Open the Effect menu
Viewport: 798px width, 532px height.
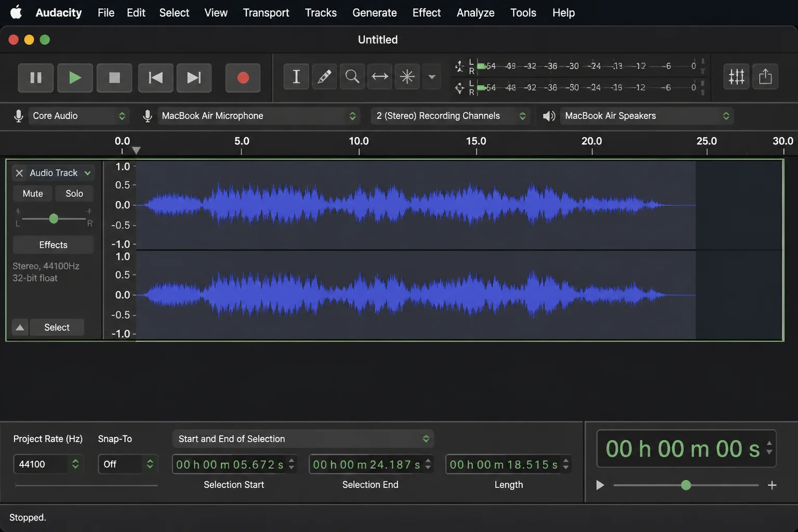point(427,12)
